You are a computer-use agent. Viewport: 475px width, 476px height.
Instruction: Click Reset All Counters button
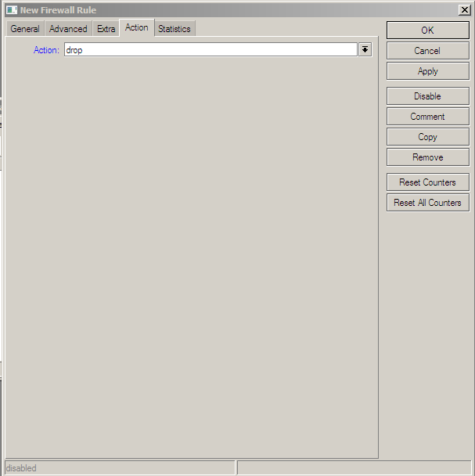click(428, 203)
